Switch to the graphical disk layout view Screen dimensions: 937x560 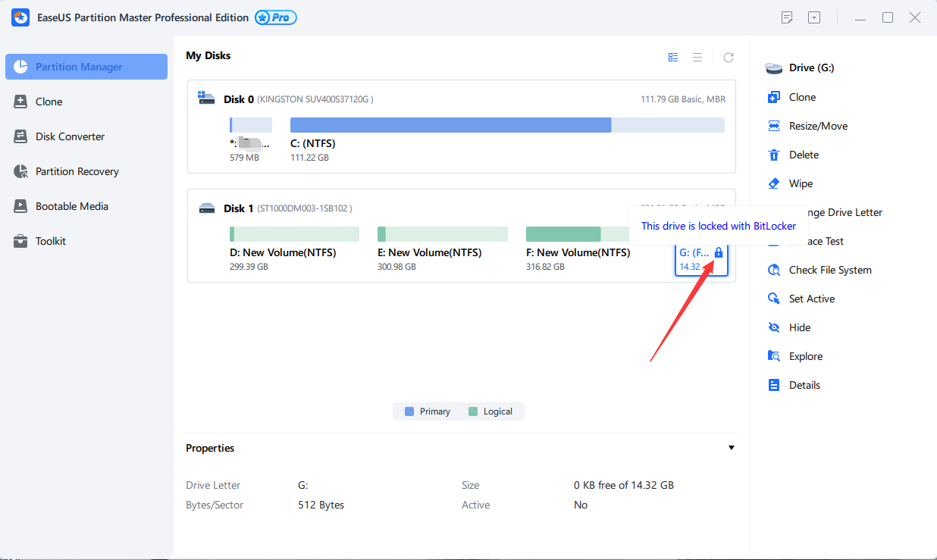673,58
